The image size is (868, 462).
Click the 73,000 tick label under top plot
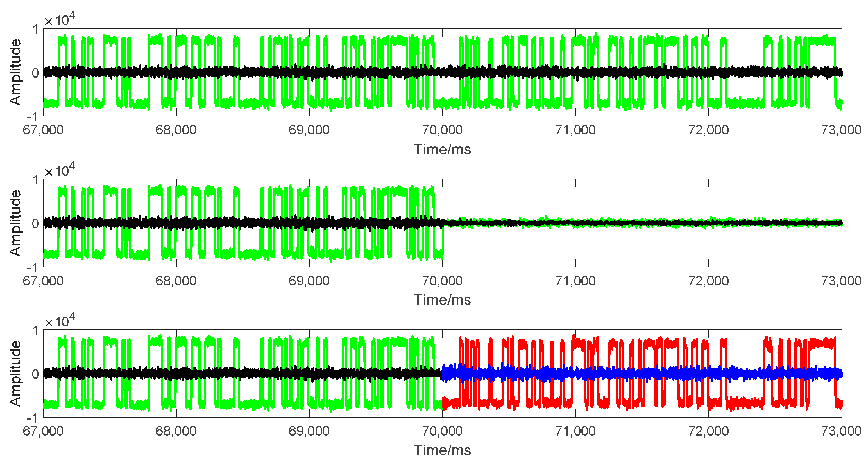(x=841, y=130)
